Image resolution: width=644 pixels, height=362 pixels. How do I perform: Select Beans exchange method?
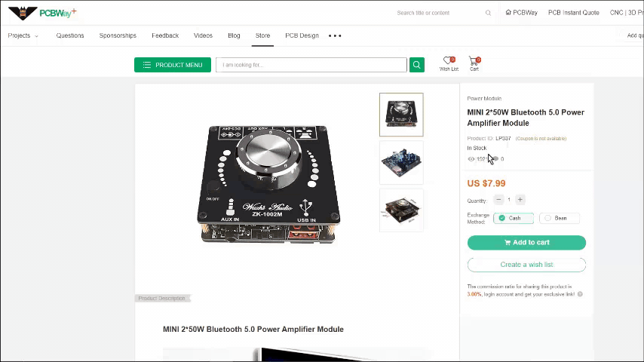coord(560,218)
